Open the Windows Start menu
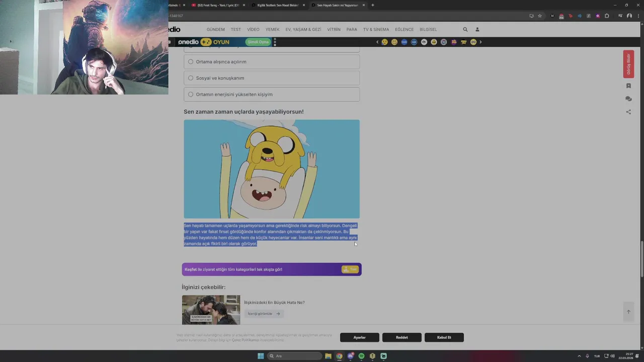This screenshot has width=644, height=362. pos(261,356)
